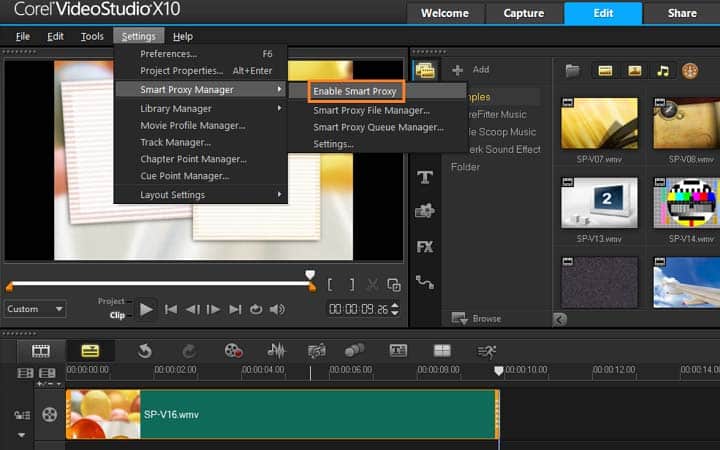
Task: Open the Time Remapping runner icon
Action: pyautogui.click(x=487, y=352)
